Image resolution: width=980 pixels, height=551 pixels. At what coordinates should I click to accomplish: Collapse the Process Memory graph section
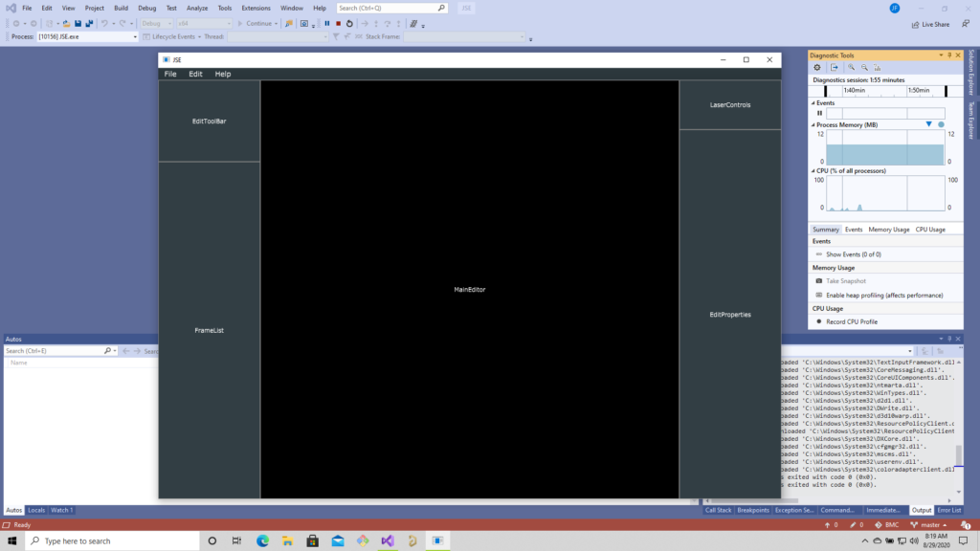pyautogui.click(x=813, y=125)
